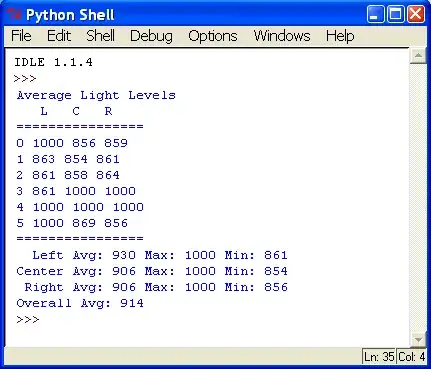Image resolution: width=431 pixels, height=369 pixels.
Task: Open the Windows menu
Action: pyautogui.click(x=282, y=36)
